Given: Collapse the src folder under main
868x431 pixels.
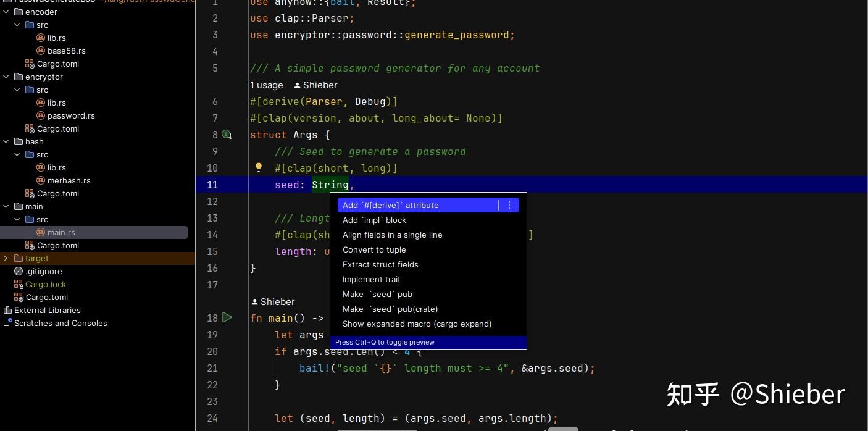Looking at the screenshot, I should (x=17, y=219).
